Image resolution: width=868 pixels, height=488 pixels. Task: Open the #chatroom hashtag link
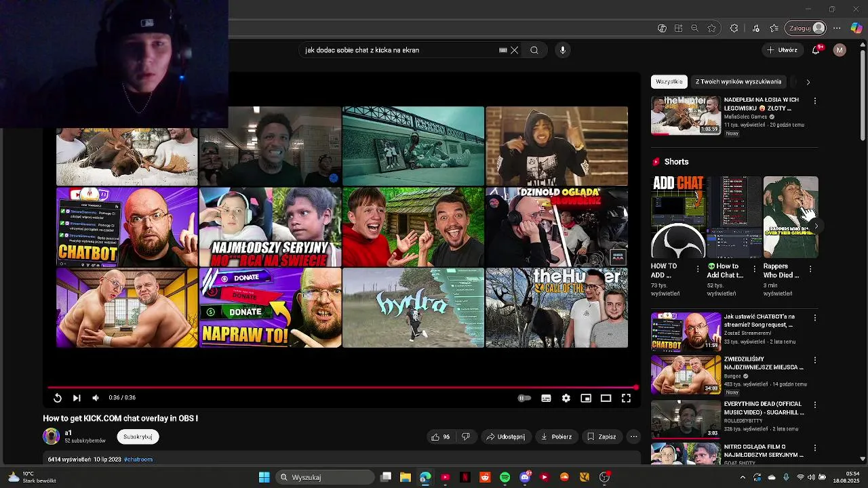[139, 460]
